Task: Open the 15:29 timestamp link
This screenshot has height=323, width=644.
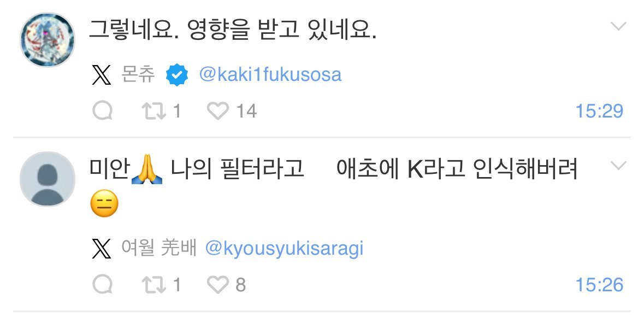Action: click(x=599, y=111)
